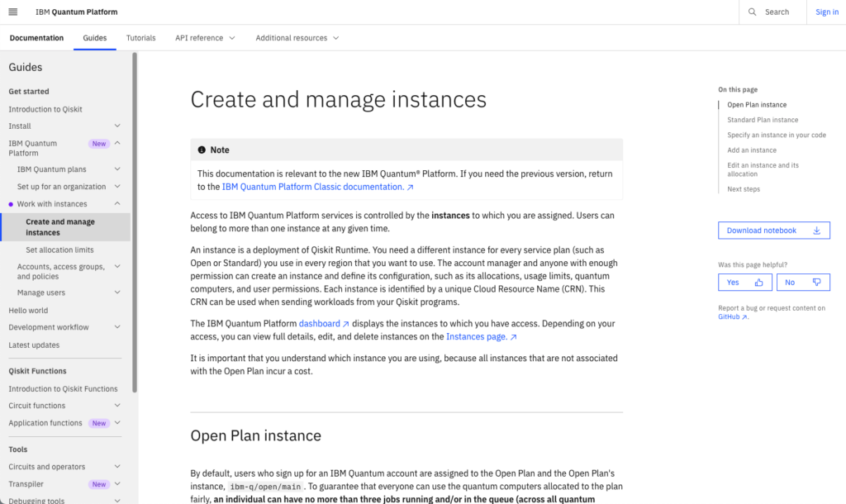Open Set allocation limits page
The width and height of the screenshot is (846, 504).
coord(59,250)
